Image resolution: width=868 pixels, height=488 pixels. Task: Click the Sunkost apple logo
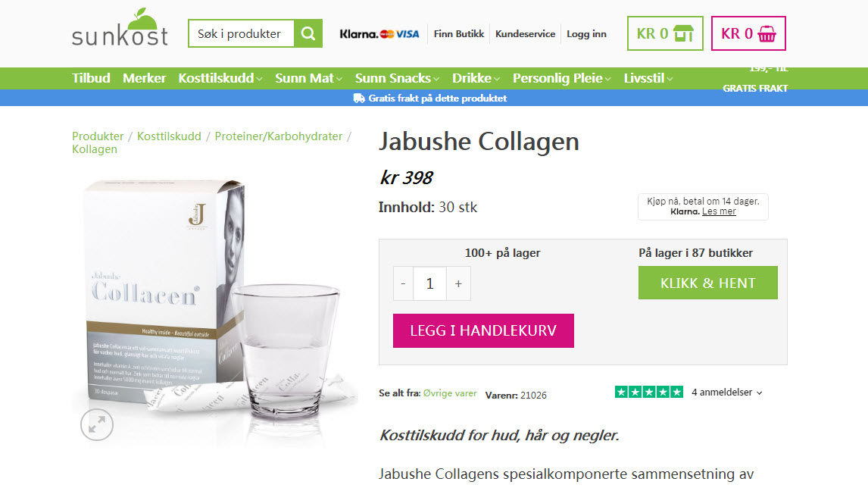[x=120, y=28]
